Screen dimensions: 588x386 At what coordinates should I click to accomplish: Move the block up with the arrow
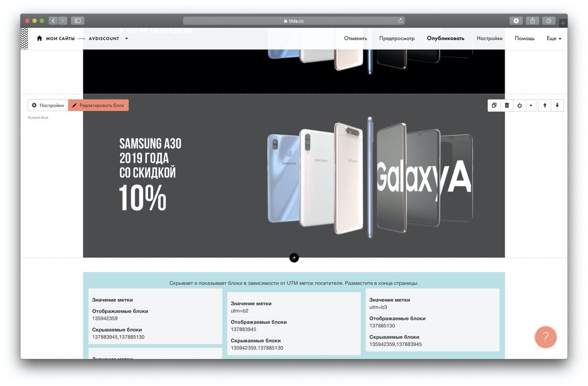pos(545,105)
